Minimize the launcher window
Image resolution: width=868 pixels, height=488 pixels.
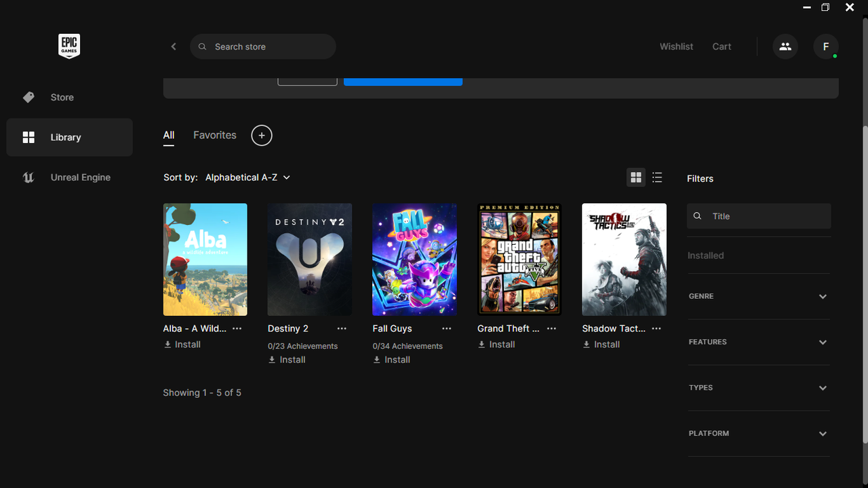point(807,7)
